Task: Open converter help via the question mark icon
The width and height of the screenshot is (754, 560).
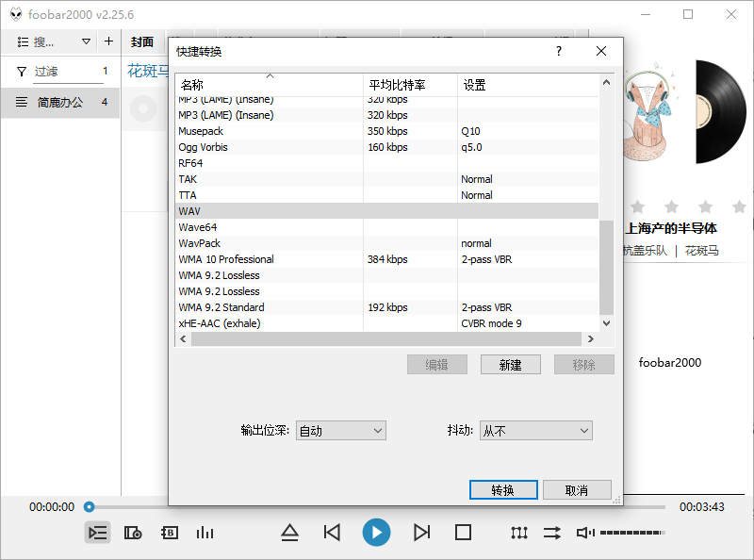Action: (558, 52)
